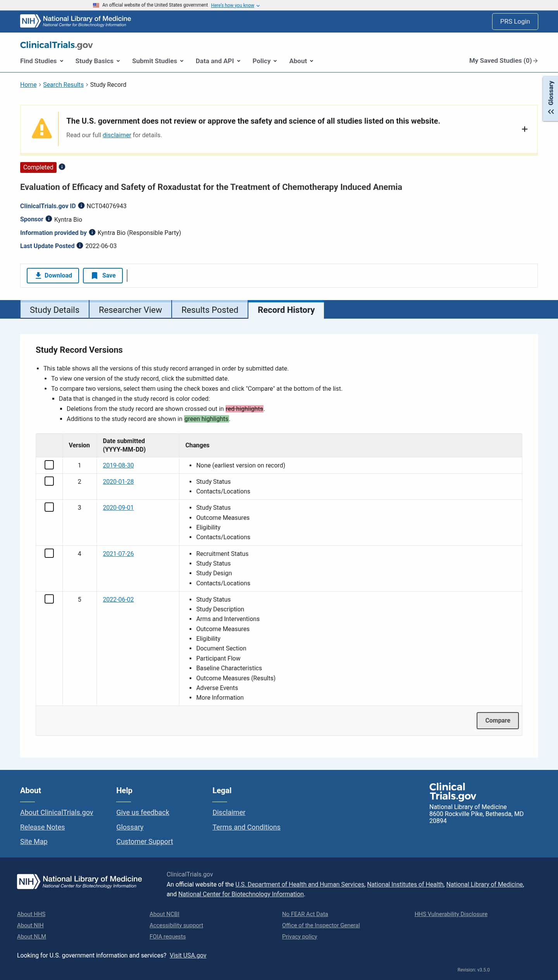Click info icon next to Last Update Posted
This screenshot has width=558, height=980.
[80, 245]
